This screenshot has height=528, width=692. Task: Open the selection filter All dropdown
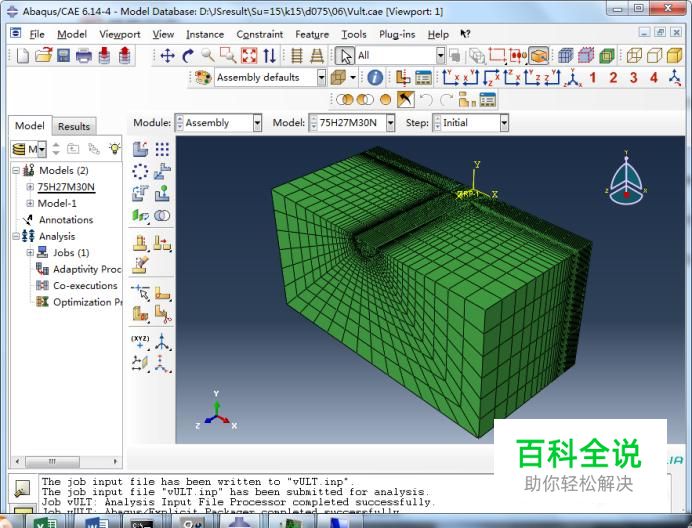(440, 56)
